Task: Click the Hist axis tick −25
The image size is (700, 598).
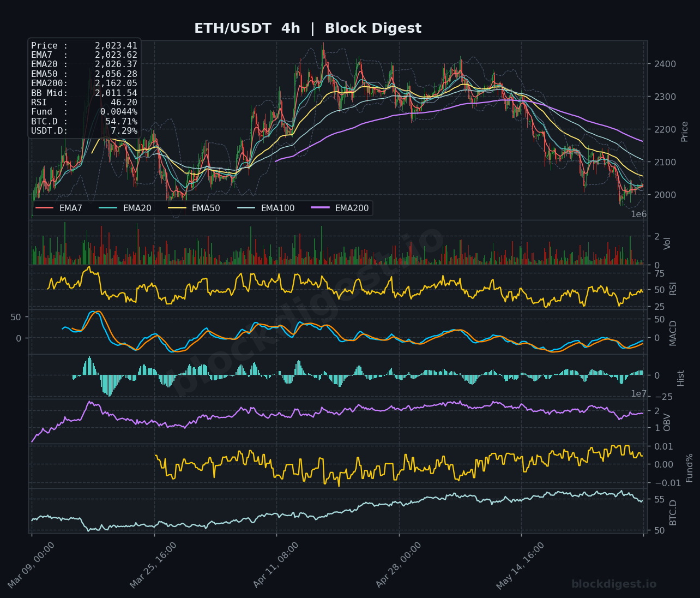Action: click(x=663, y=397)
